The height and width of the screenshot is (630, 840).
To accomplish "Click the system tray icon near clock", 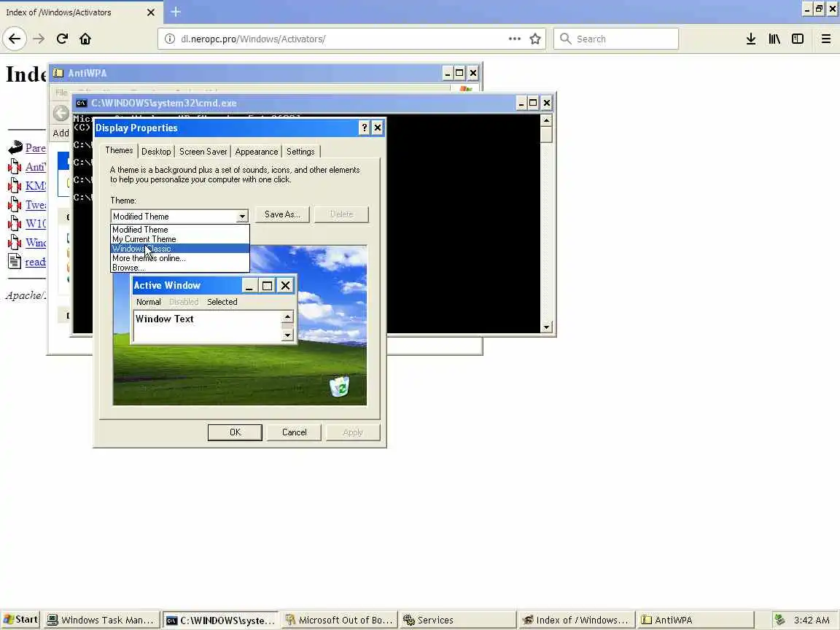I will 780,620.
